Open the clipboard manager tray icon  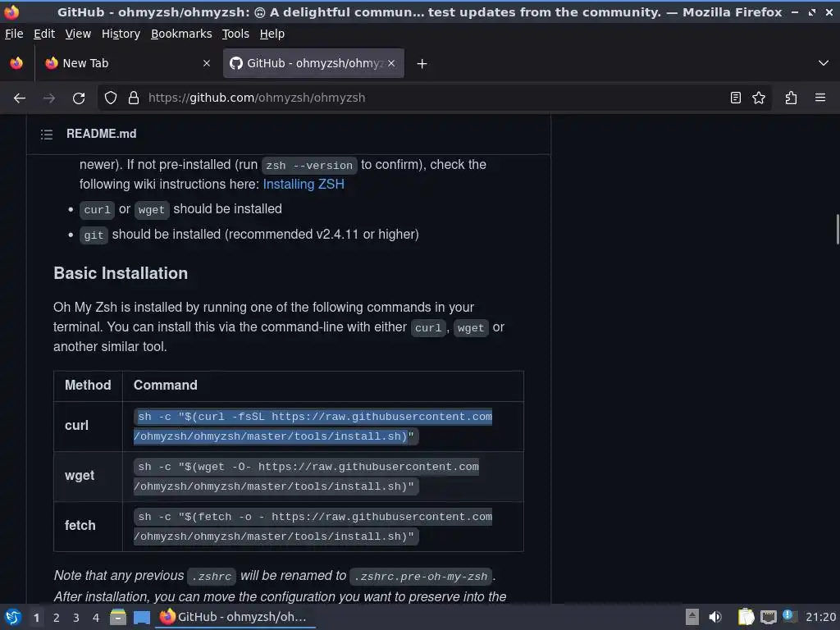coord(746,617)
